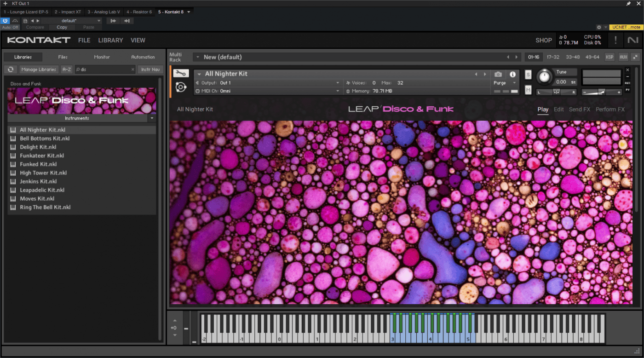This screenshot has width=644, height=358.
Task: Expand the Instruments dropdown in library
Action: [152, 118]
